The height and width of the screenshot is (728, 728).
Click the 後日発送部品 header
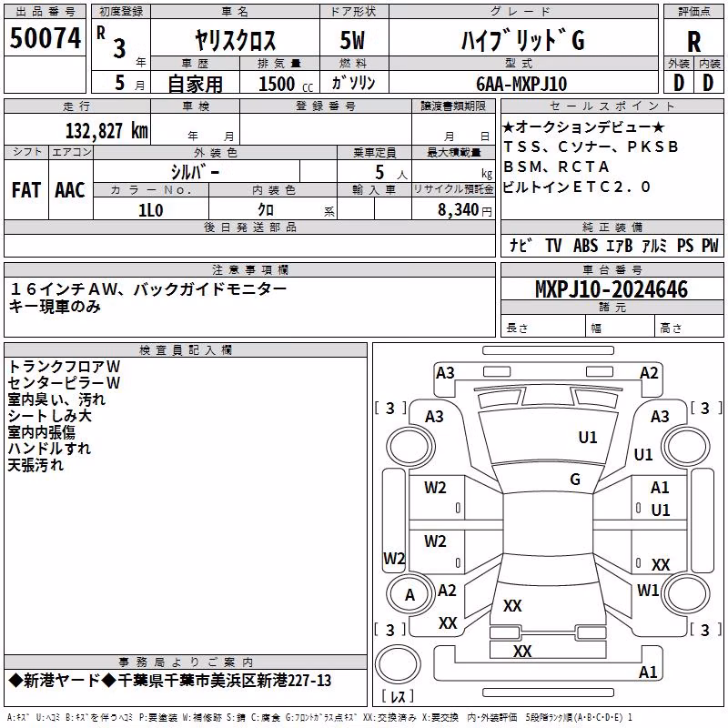[249, 227]
